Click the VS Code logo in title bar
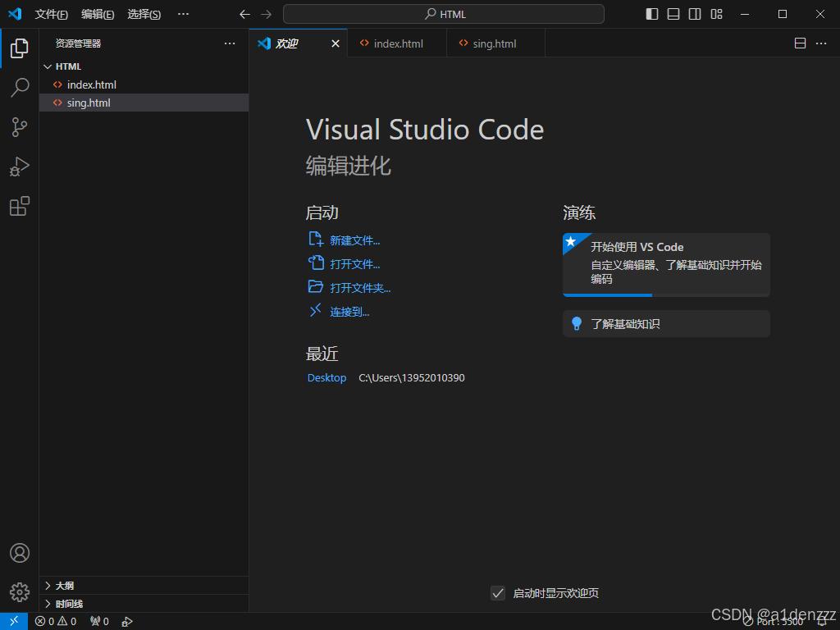This screenshot has width=840, height=630. coord(15,14)
